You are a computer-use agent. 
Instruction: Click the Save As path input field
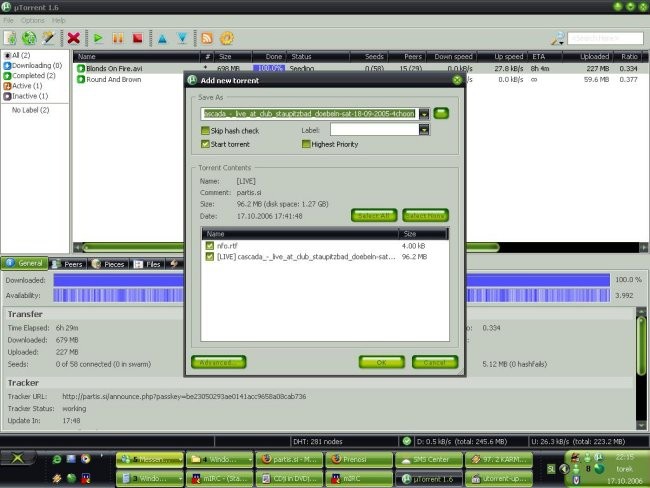(x=309, y=114)
